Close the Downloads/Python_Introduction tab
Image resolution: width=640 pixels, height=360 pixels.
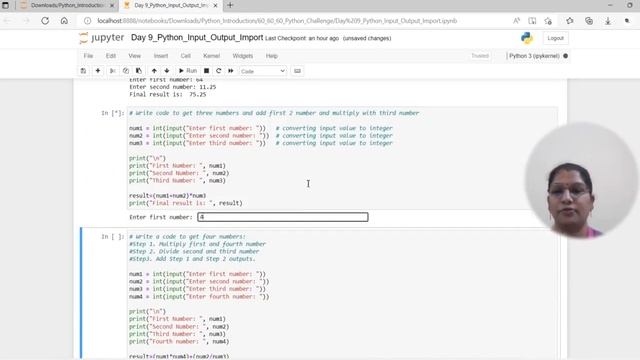tap(112, 5)
